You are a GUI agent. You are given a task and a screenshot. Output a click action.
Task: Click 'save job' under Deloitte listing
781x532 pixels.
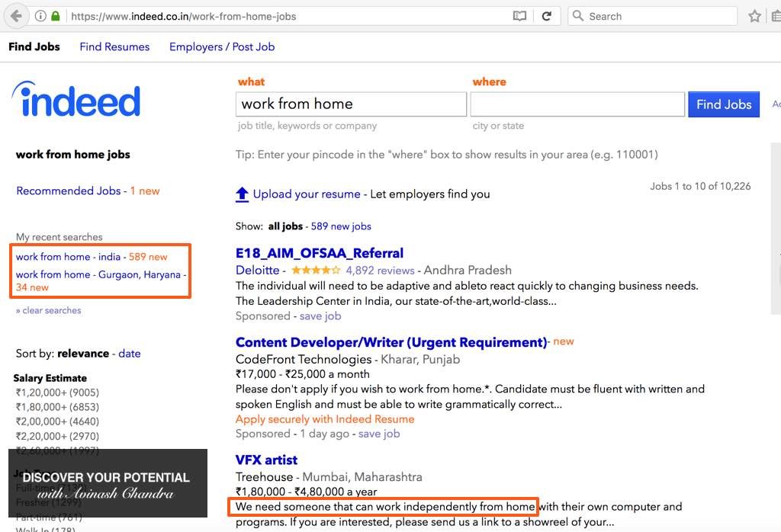pos(320,316)
